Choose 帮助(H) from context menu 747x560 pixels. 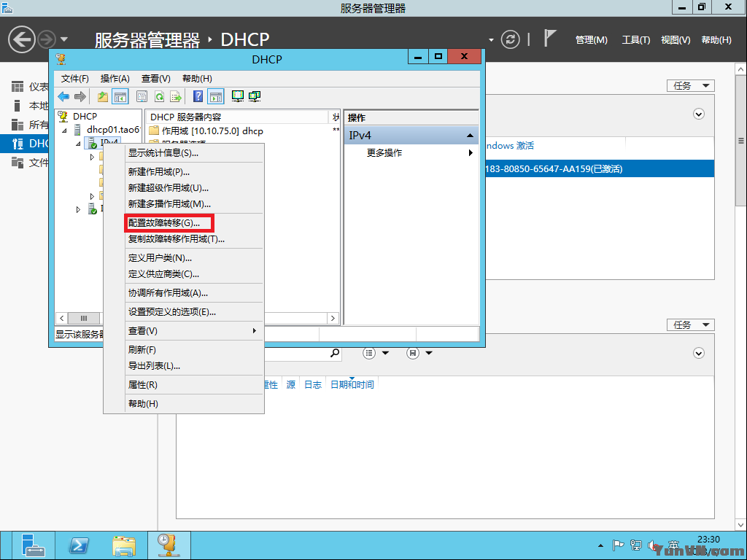click(184, 404)
